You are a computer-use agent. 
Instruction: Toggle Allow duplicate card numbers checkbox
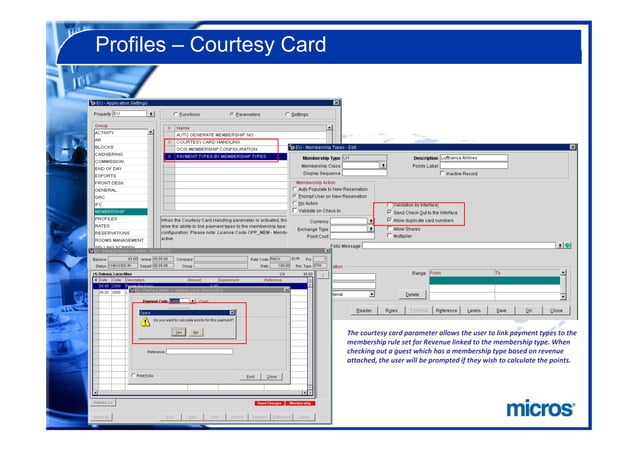[389, 220]
